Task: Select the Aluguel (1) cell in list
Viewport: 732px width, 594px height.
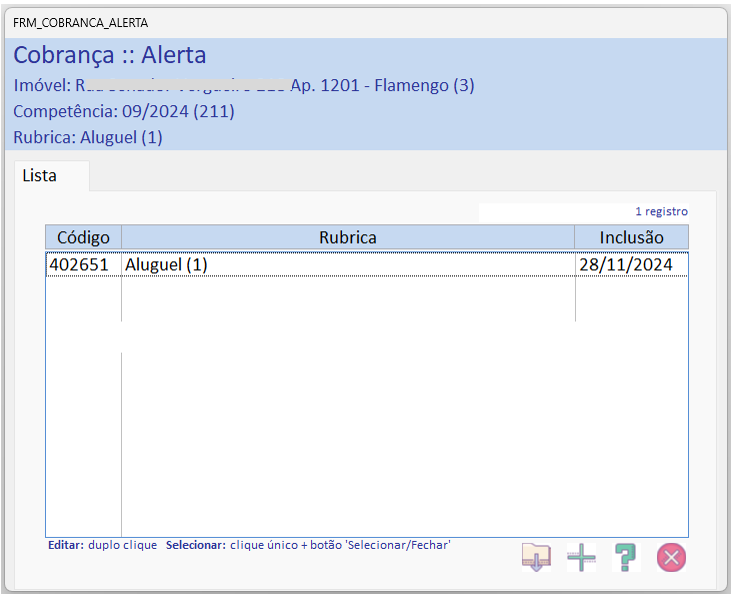Action: click(x=348, y=265)
